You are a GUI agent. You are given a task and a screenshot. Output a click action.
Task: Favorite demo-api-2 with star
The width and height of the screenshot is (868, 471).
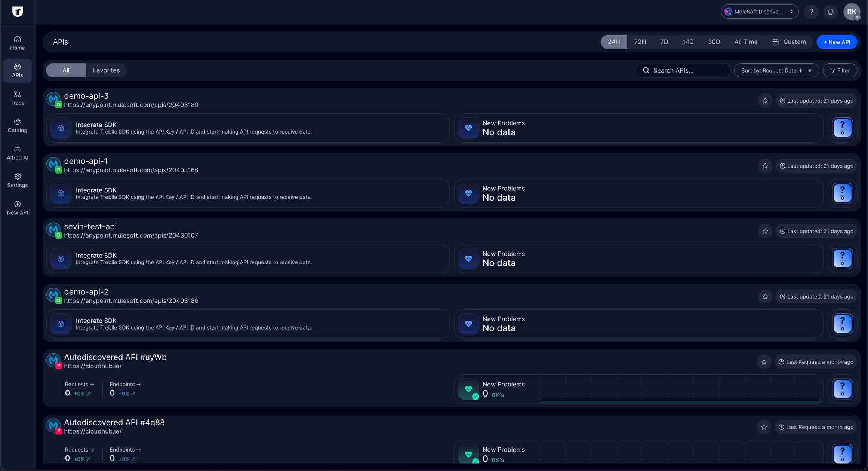point(765,296)
